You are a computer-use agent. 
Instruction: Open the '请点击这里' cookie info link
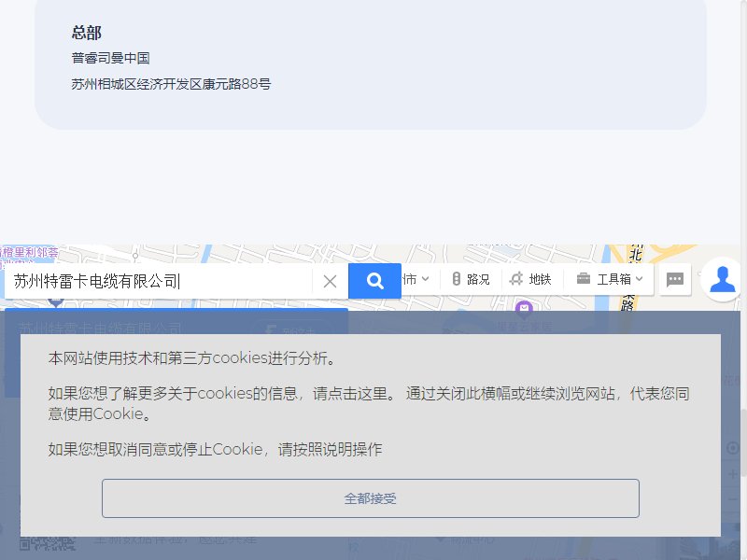pos(349,393)
